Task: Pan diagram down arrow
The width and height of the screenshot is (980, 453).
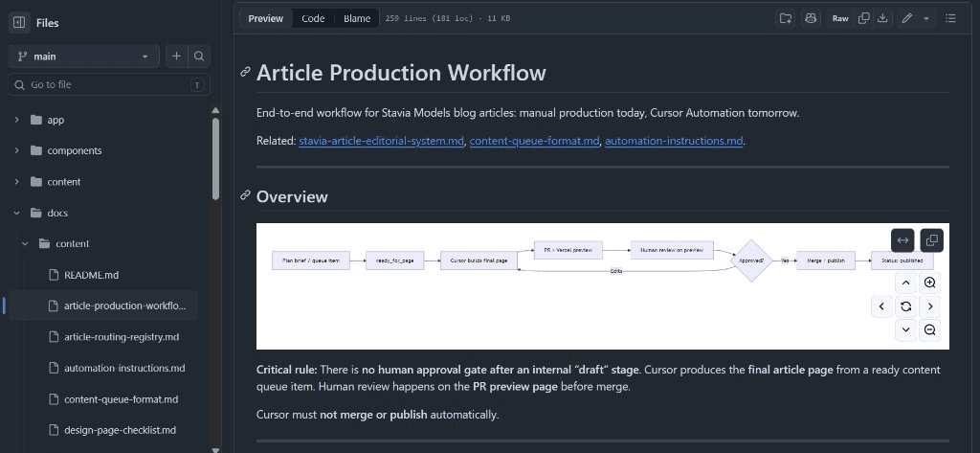Action: (x=905, y=329)
